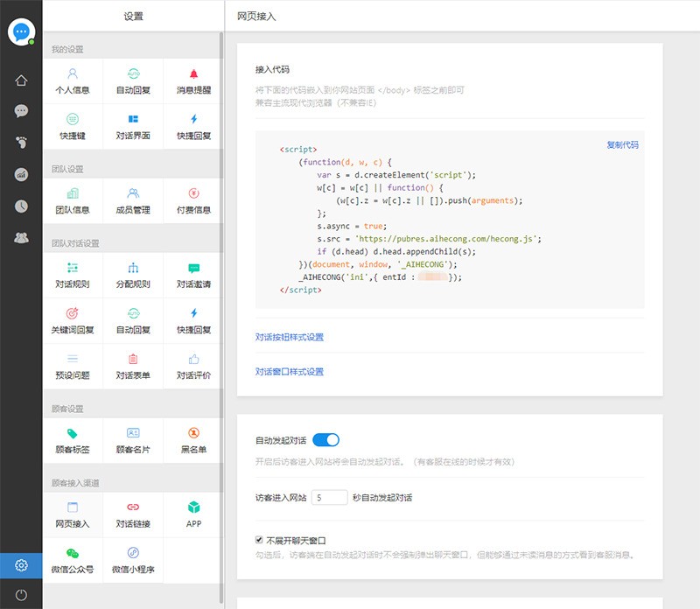Open 预设问题 settings
This screenshot has height=609, width=700.
point(73,367)
